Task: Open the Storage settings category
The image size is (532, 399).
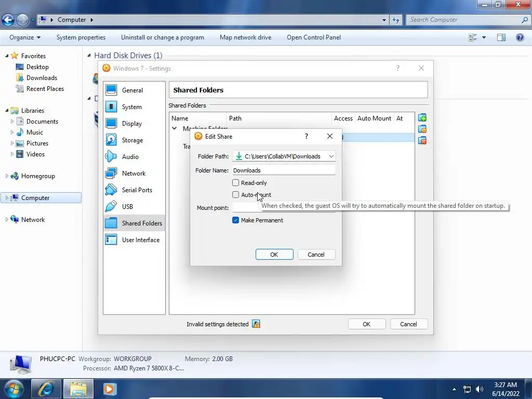Action: [135, 140]
